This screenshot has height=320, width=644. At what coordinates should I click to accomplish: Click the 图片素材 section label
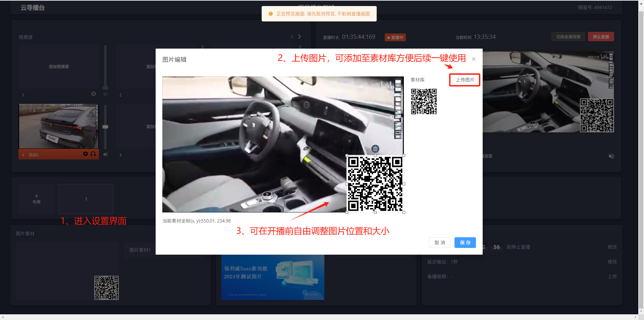click(x=25, y=234)
